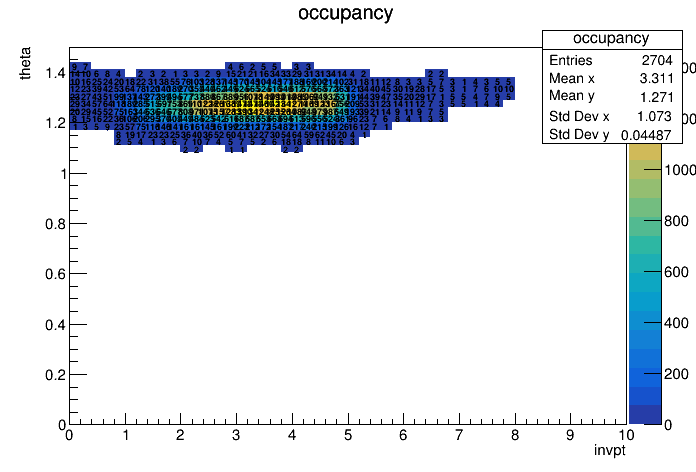
Task: Select the "Mean y" label
Action: 572,96
